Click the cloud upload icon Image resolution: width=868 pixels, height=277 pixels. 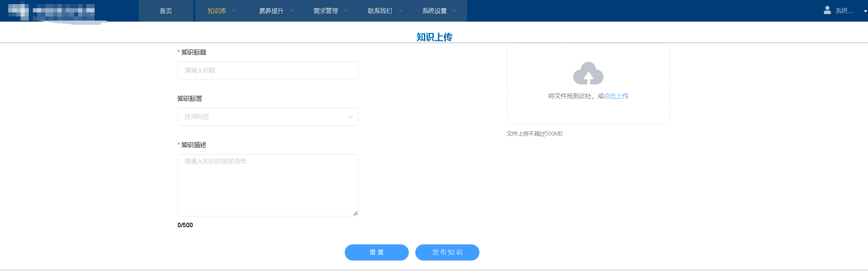(x=588, y=73)
